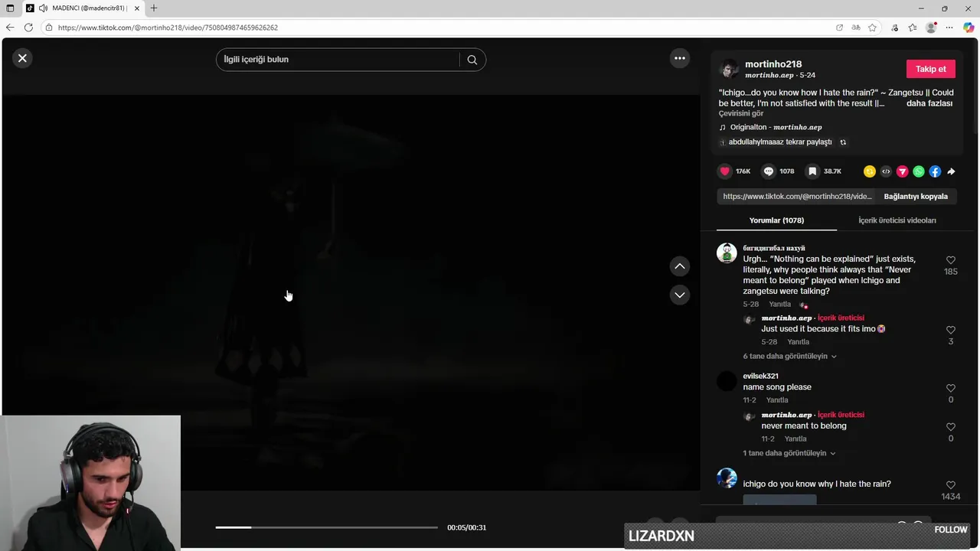Go to the previous video using the up arrow
This screenshot has width=980, height=551.
[680, 266]
